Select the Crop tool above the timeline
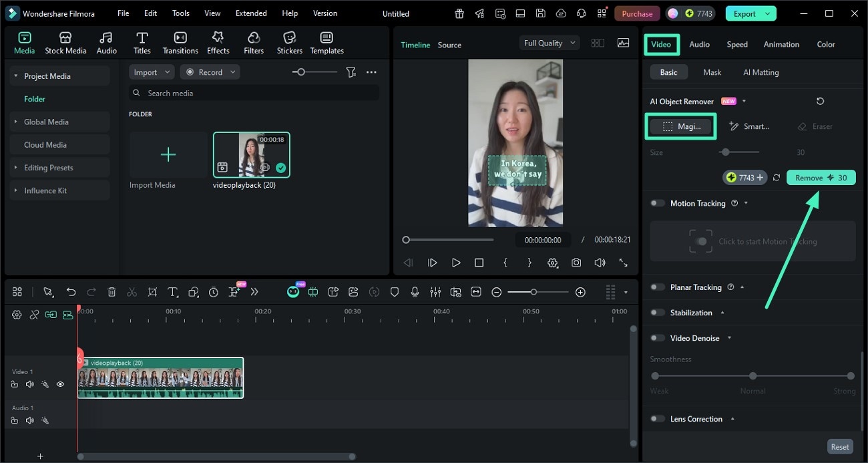The width and height of the screenshot is (868, 463). click(152, 291)
